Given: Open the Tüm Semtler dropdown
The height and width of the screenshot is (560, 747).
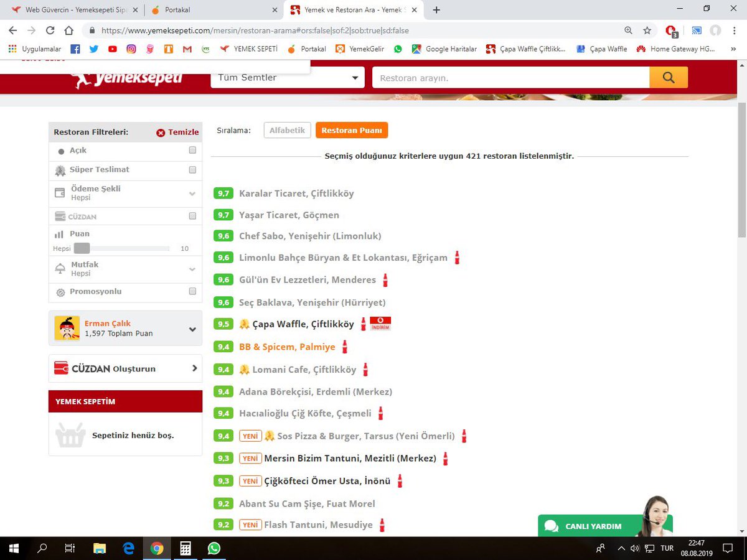Looking at the screenshot, I should [288, 78].
